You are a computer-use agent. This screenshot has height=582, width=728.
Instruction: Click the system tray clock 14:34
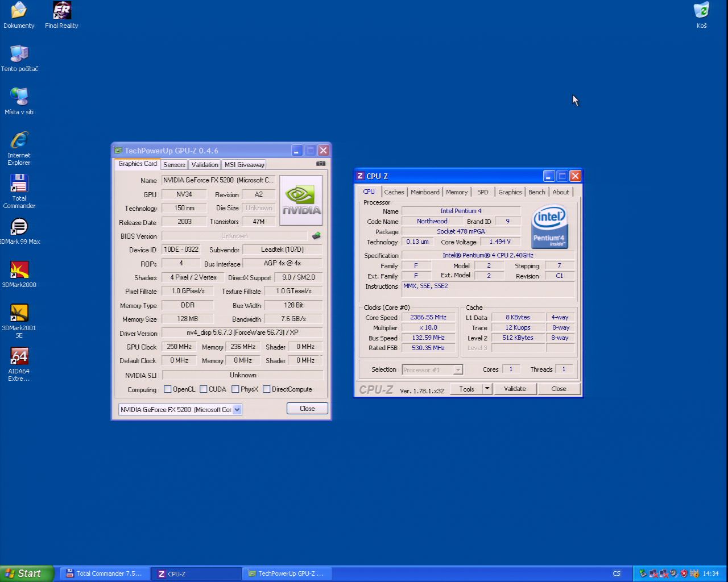pos(710,573)
